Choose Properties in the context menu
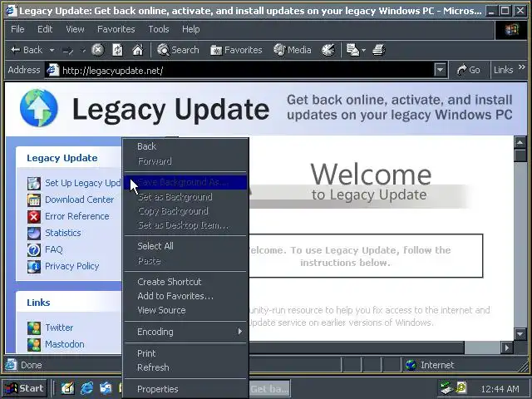The height and width of the screenshot is (399, 532). pos(185,389)
